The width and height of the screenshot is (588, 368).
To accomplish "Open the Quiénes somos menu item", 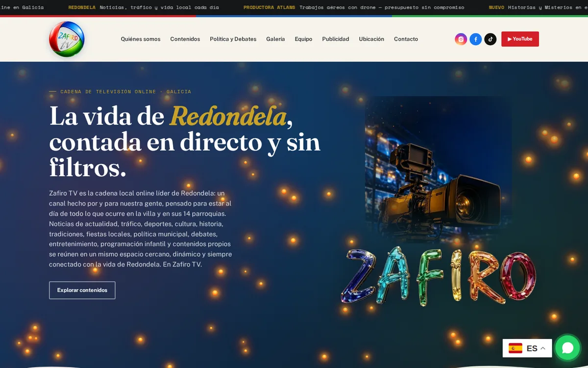I will (141, 39).
